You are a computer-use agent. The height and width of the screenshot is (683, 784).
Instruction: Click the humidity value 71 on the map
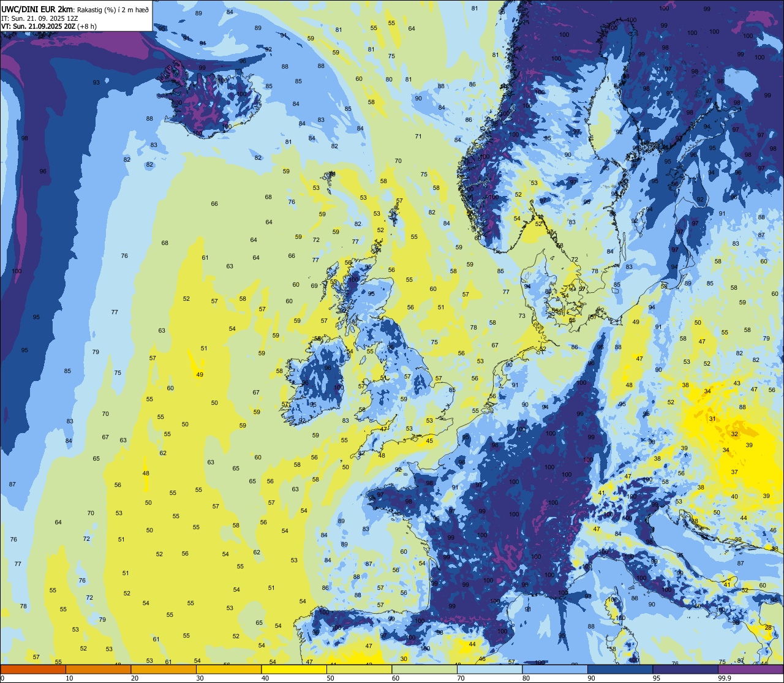418,136
